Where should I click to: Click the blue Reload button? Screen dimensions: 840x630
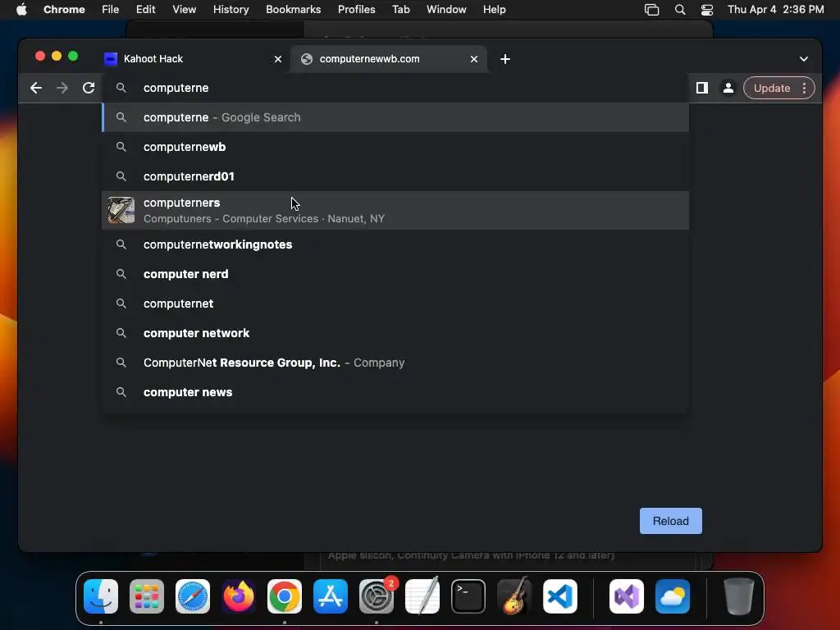point(671,521)
